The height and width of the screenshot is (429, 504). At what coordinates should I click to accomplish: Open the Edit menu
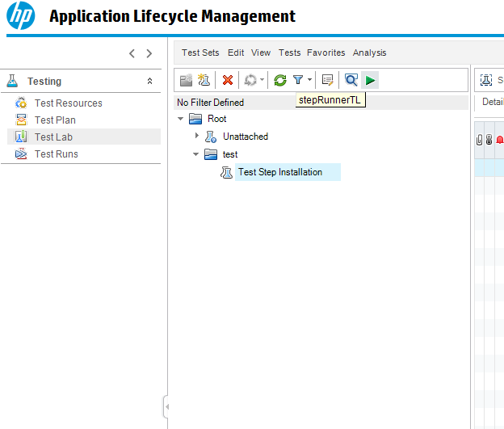click(x=236, y=53)
